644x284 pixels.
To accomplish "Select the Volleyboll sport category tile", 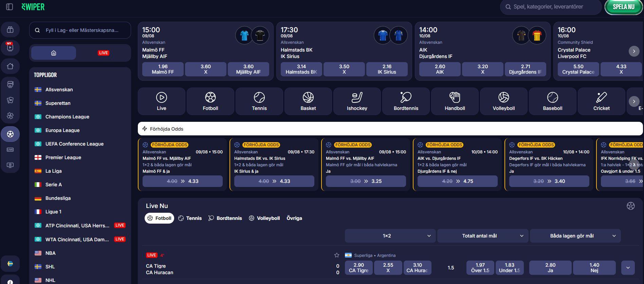I will 504,101.
